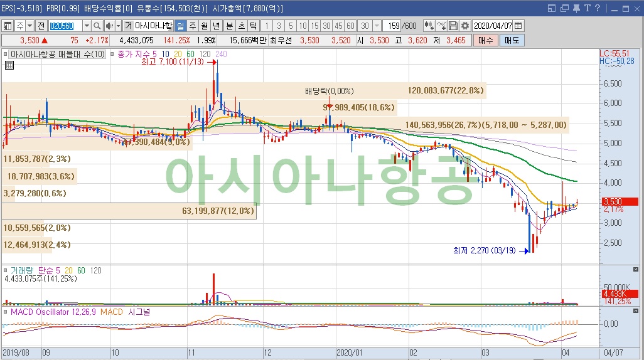Choose the 60 interval button
The height and width of the screenshot is (360, 644).
tap(350, 26)
